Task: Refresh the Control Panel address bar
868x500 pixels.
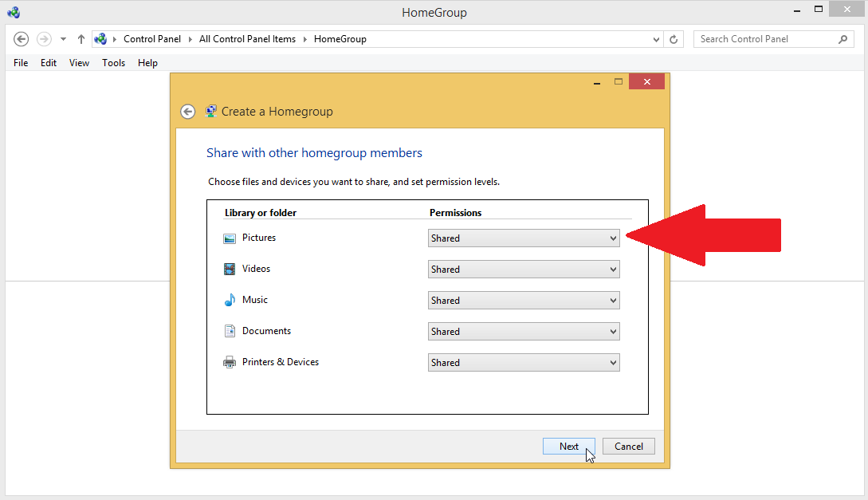Action: (674, 39)
